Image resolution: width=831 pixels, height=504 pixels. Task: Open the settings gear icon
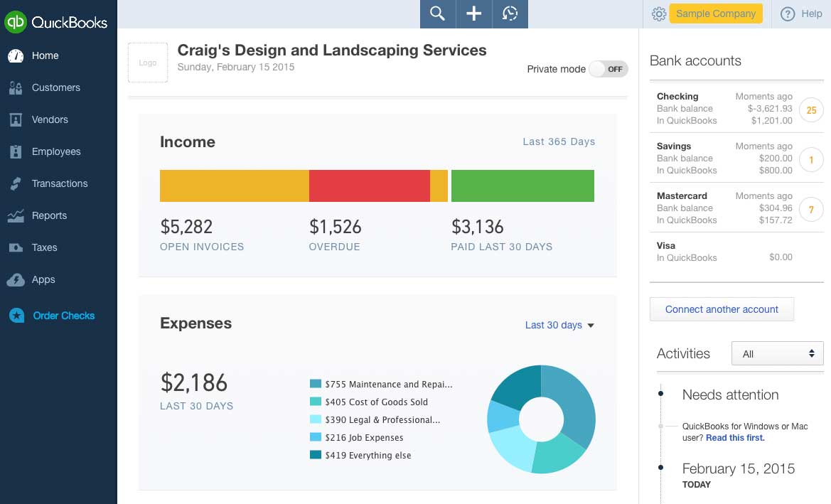click(659, 14)
